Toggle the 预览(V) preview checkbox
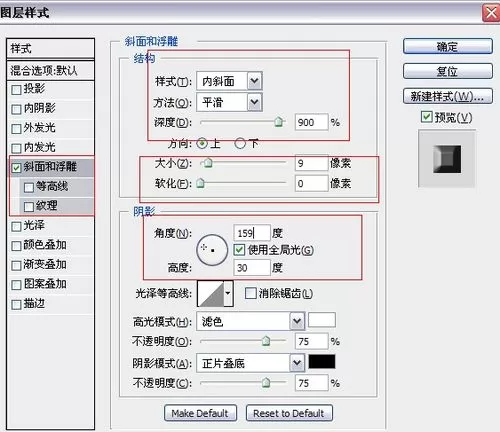 tap(426, 117)
